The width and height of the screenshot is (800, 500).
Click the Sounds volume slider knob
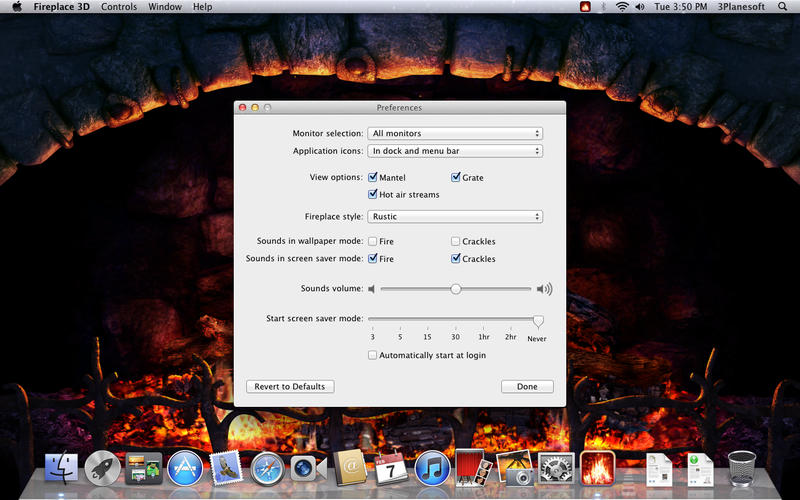(456, 289)
